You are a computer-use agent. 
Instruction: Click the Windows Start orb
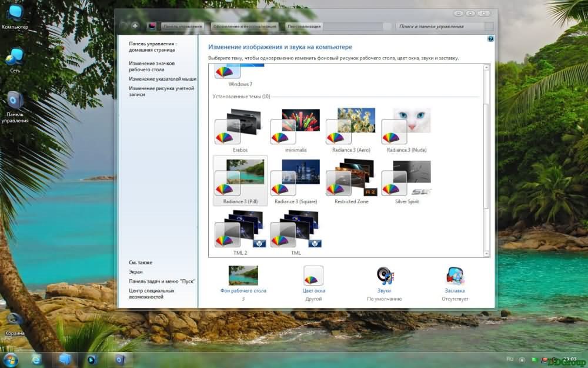tap(10, 359)
